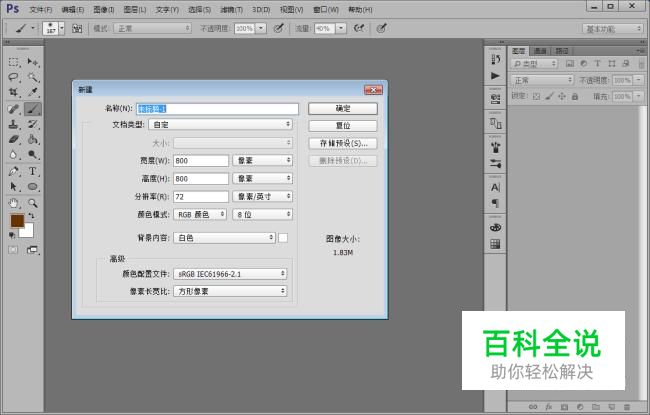Toggle lock transparent pixels in Layers panel
650x415 pixels.
coord(536,97)
